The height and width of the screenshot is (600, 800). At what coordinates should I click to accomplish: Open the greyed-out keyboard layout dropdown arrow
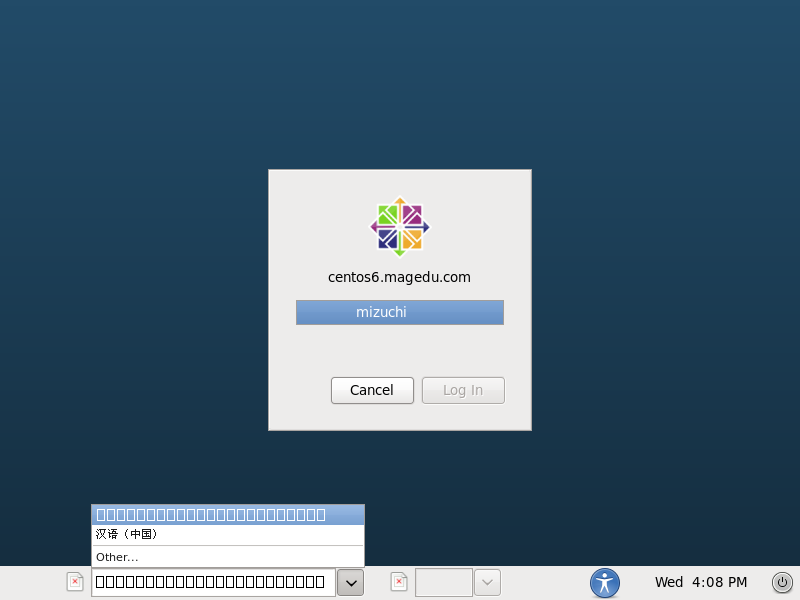point(487,582)
